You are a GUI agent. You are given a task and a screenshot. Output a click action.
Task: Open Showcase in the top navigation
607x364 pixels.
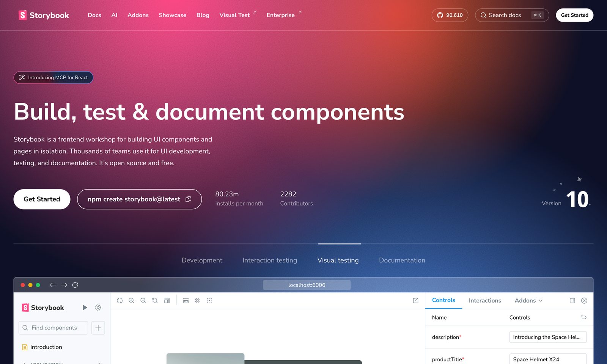[173, 15]
